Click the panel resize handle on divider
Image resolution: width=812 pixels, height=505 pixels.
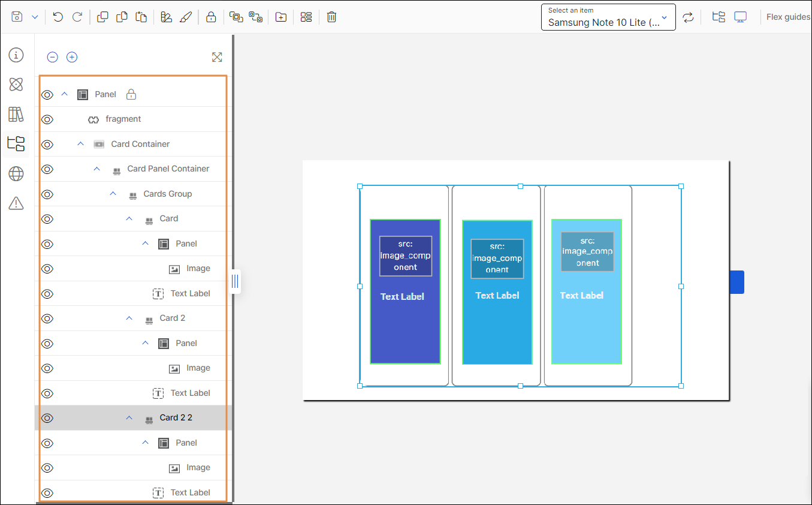[x=235, y=281]
